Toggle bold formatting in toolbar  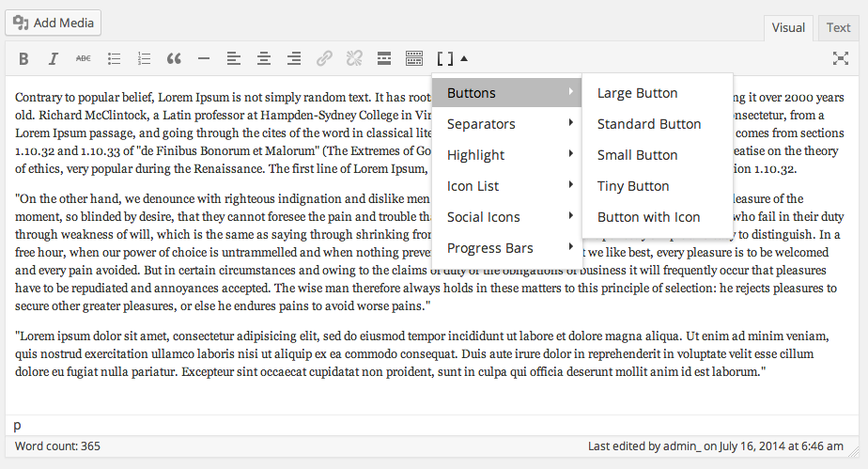pos(23,58)
